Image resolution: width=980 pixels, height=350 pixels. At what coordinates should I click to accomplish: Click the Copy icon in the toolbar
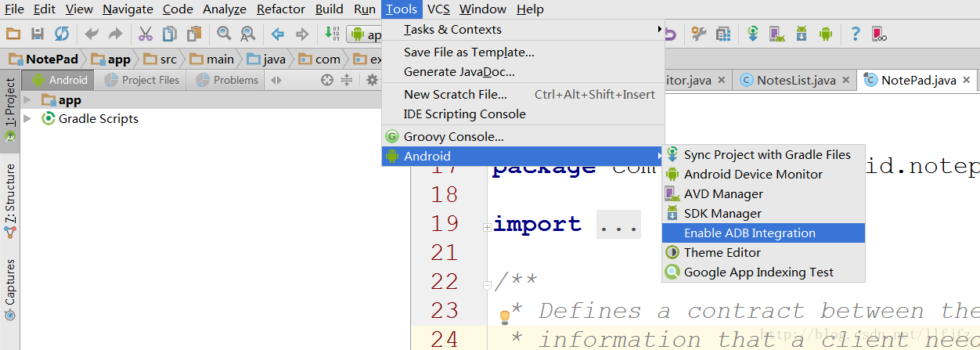click(170, 34)
